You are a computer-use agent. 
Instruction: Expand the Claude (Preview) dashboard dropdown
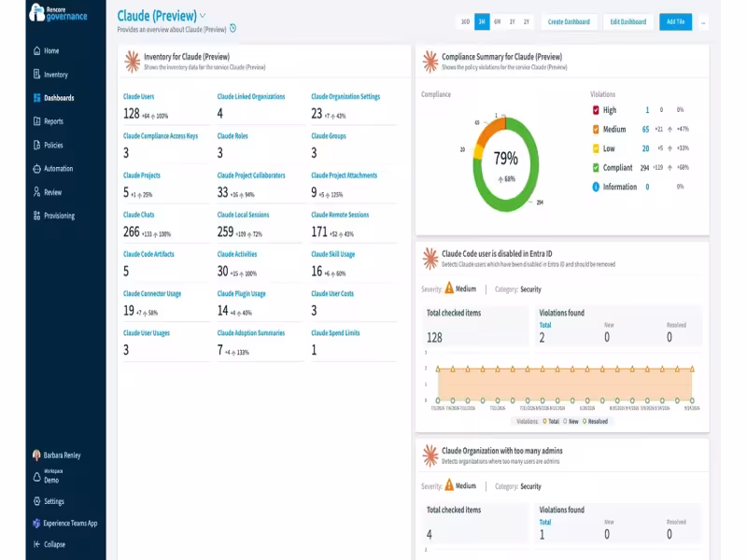(203, 16)
